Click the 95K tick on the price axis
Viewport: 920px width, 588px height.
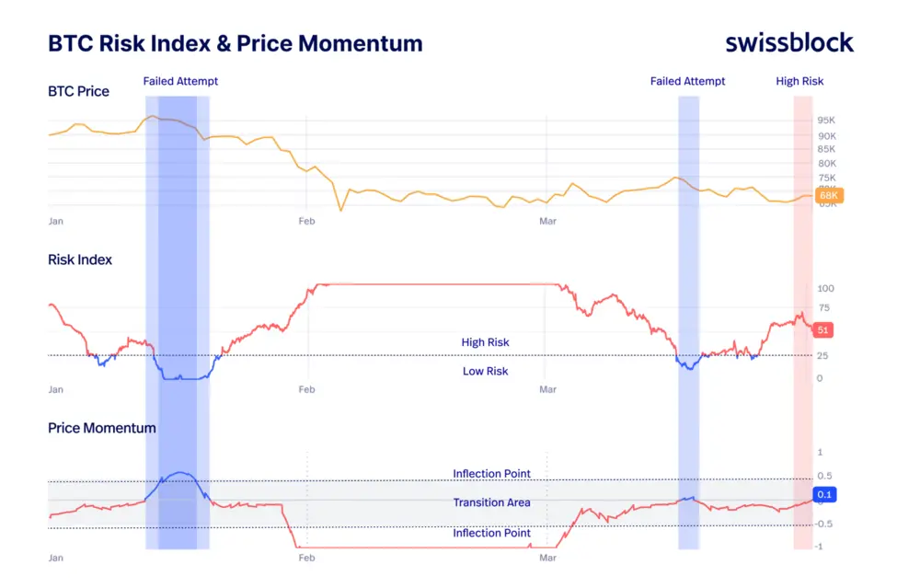[x=825, y=121]
